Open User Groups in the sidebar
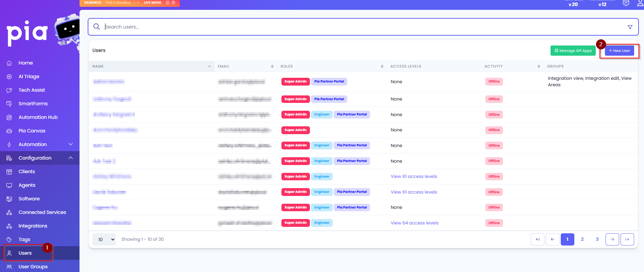 (33, 267)
